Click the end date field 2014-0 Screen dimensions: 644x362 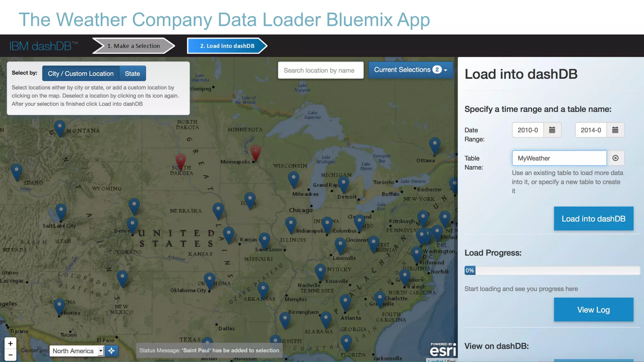(591, 130)
